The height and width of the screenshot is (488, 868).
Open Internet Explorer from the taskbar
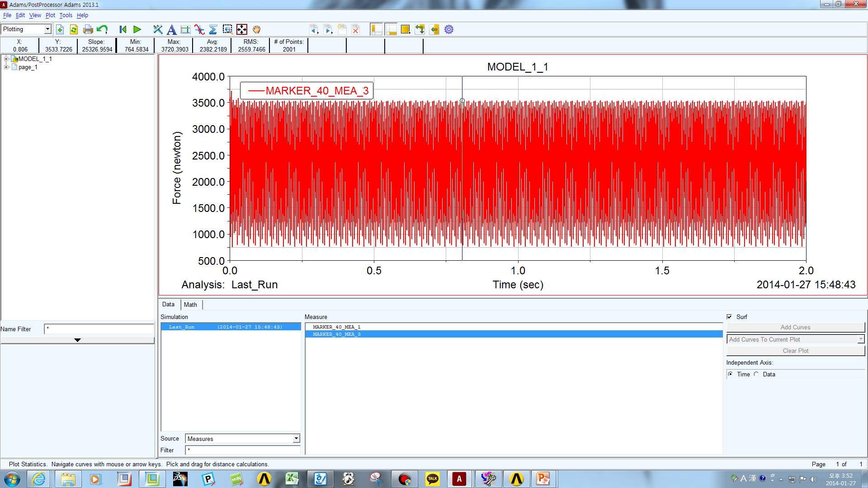(39, 479)
